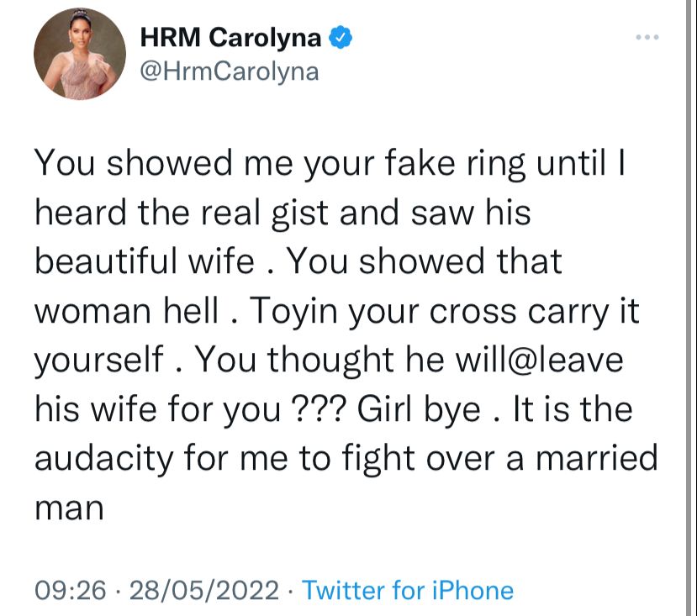The height and width of the screenshot is (616, 697).
Task: Click the 28/05/2022 date
Action: click(204, 591)
